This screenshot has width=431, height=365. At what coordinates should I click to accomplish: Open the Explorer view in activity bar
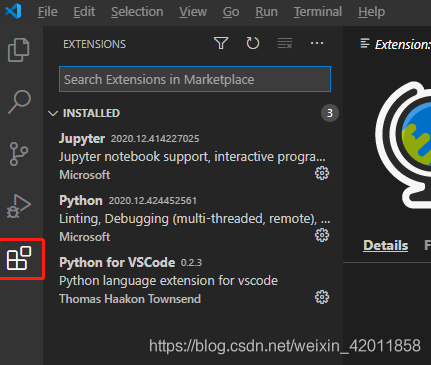click(19, 50)
